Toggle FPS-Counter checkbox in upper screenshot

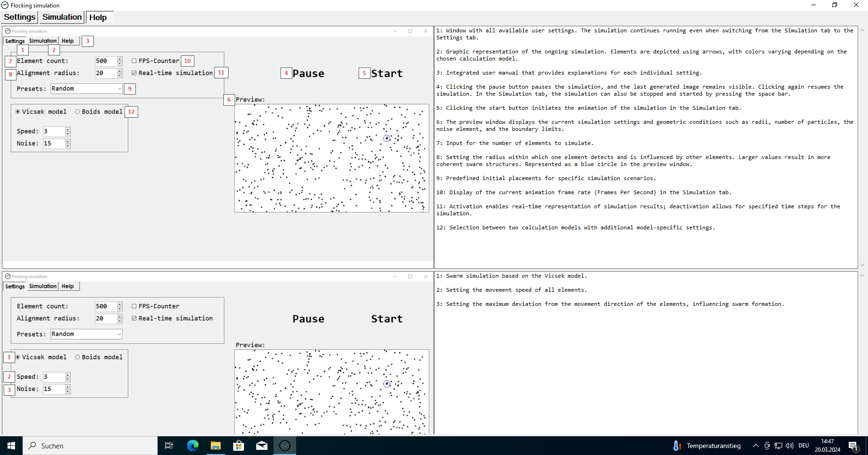(x=134, y=61)
